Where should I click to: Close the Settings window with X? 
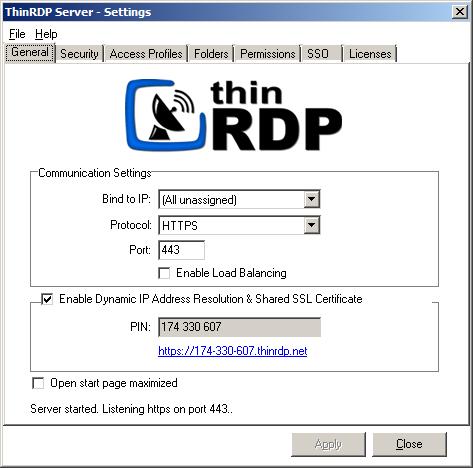[x=460, y=12]
